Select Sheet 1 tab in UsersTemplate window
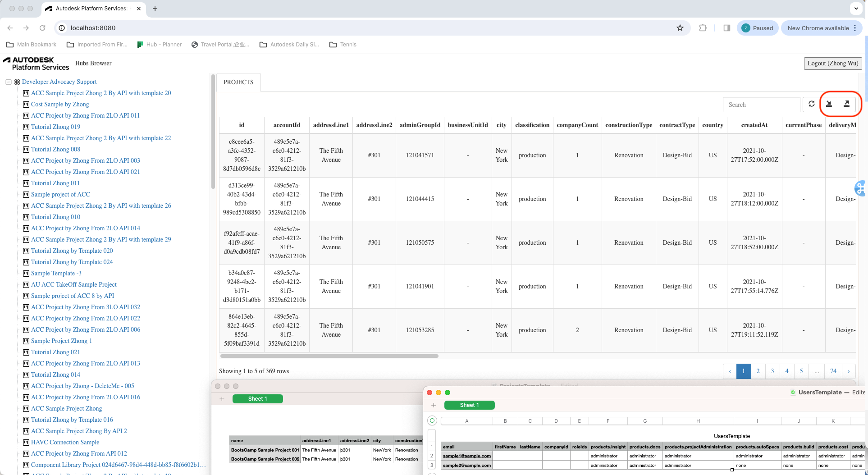 [470, 405]
